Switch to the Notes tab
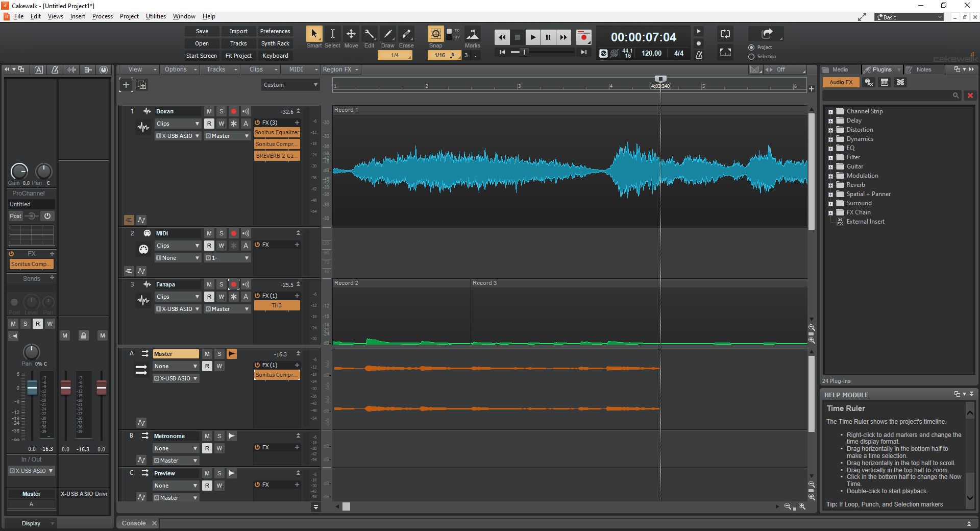The width and height of the screenshot is (980, 531). click(923, 69)
